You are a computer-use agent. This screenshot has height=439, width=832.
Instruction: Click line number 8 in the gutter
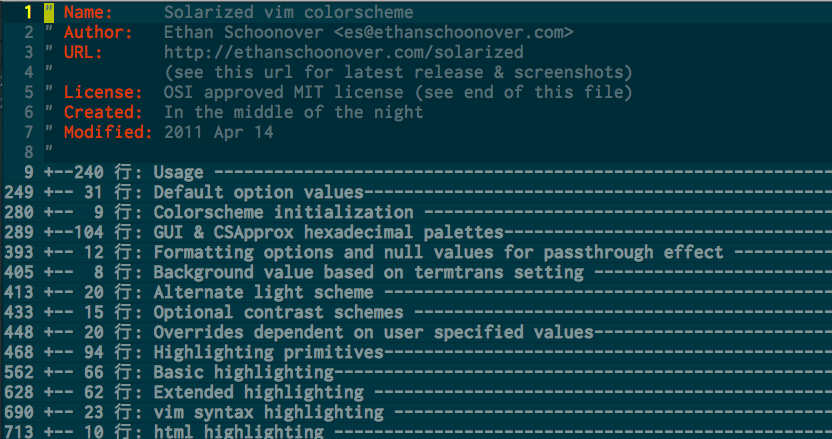point(28,152)
